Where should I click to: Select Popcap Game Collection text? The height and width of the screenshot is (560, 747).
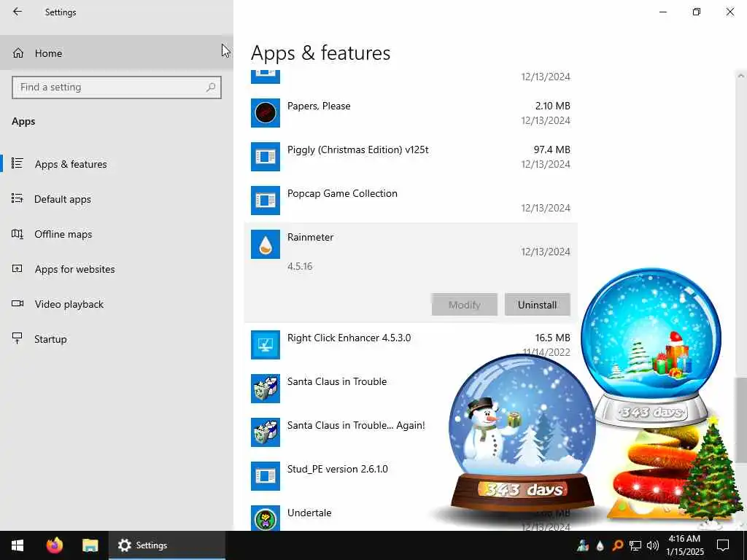(x=342, y=194)
